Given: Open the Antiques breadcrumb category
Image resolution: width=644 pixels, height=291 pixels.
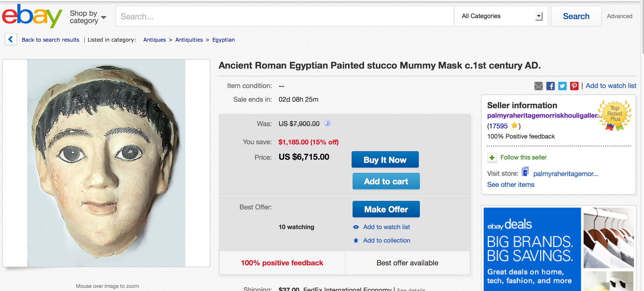Looking at the screenshot, I should click(155, 40).
